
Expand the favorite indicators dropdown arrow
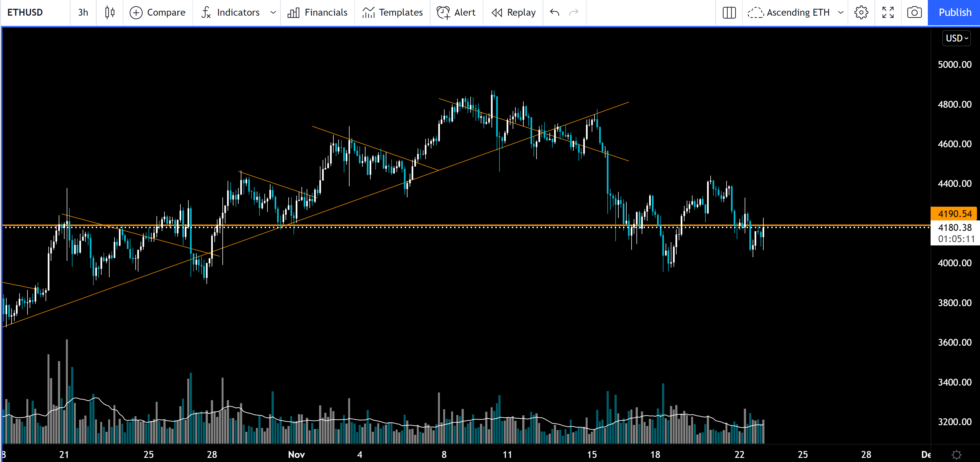pyautogui.click(x=273, y=13)
